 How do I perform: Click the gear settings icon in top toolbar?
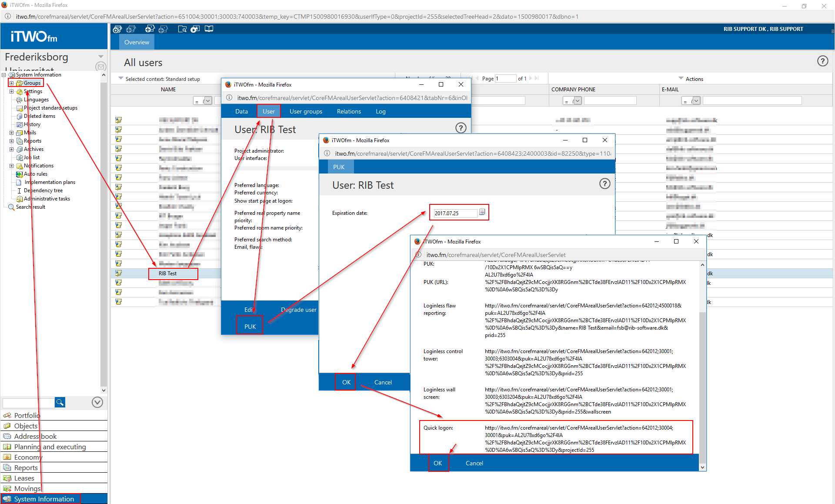click(x=117, y=29)
